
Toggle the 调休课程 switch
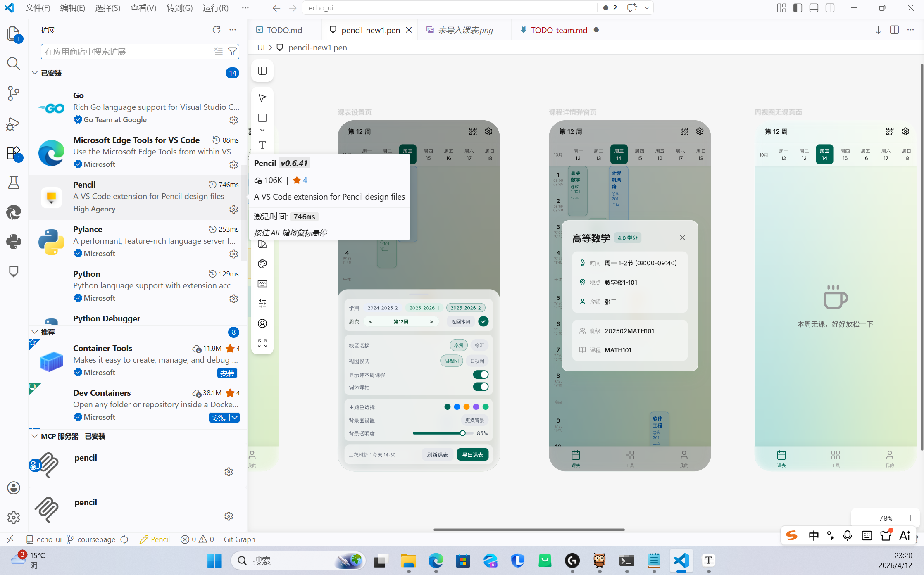click(x=480, y=387)
